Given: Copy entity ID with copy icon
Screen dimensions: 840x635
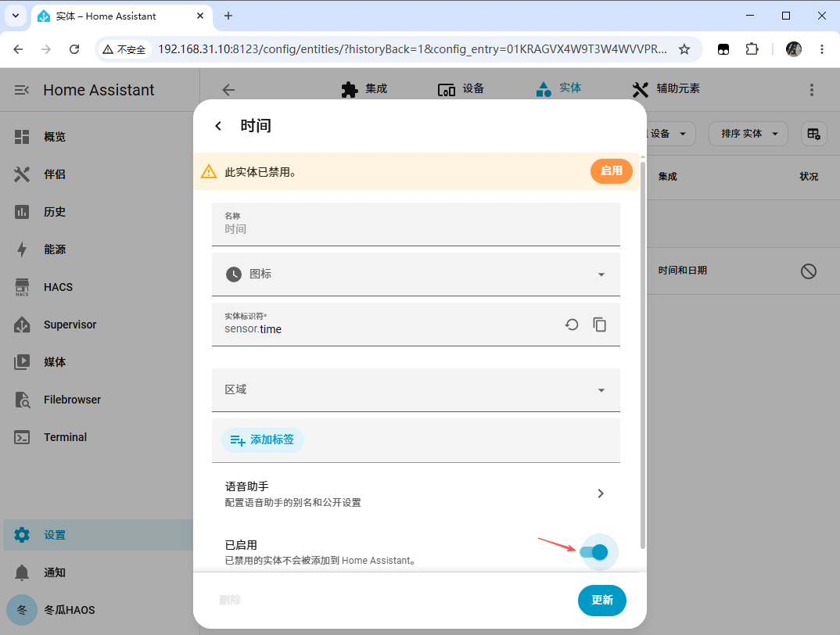Looking at the screenshot, I should [599, 325].
